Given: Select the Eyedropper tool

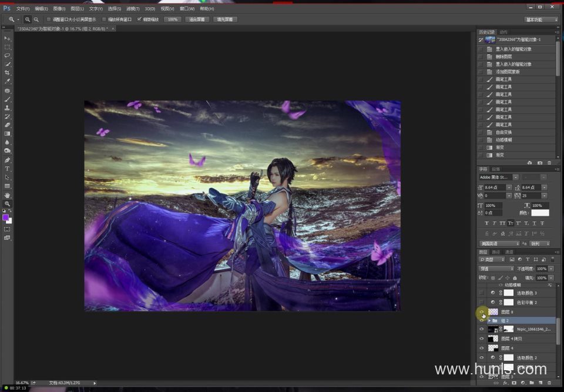Looking at the screenshot, I should click(7, 81).
